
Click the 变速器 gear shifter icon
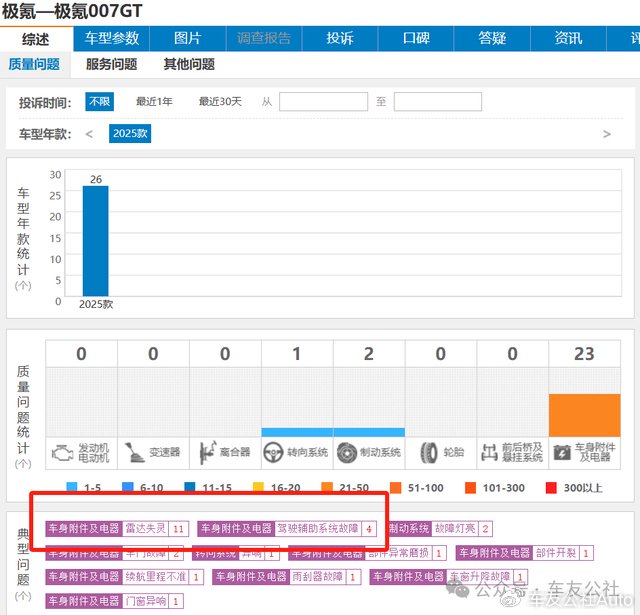click(x=134, y=453)
